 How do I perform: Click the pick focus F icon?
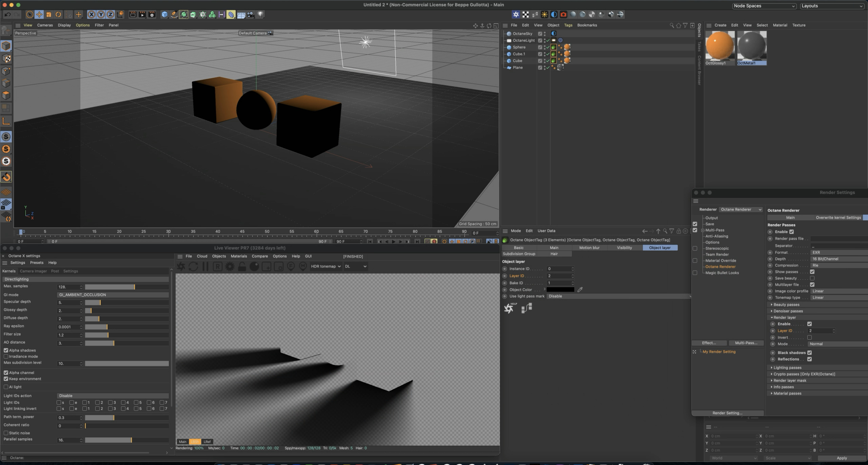click(x=291, y=266)
